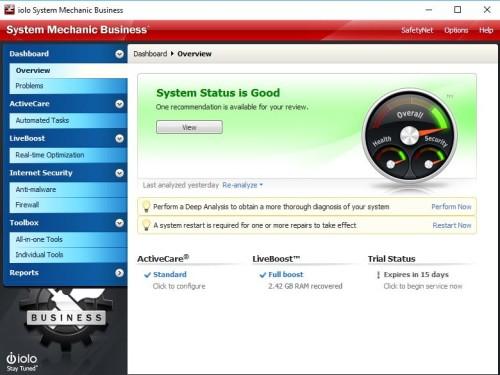Collapse the ActiveCare section arrow
This screenshot has height=375, width=500.
(119, 104)
